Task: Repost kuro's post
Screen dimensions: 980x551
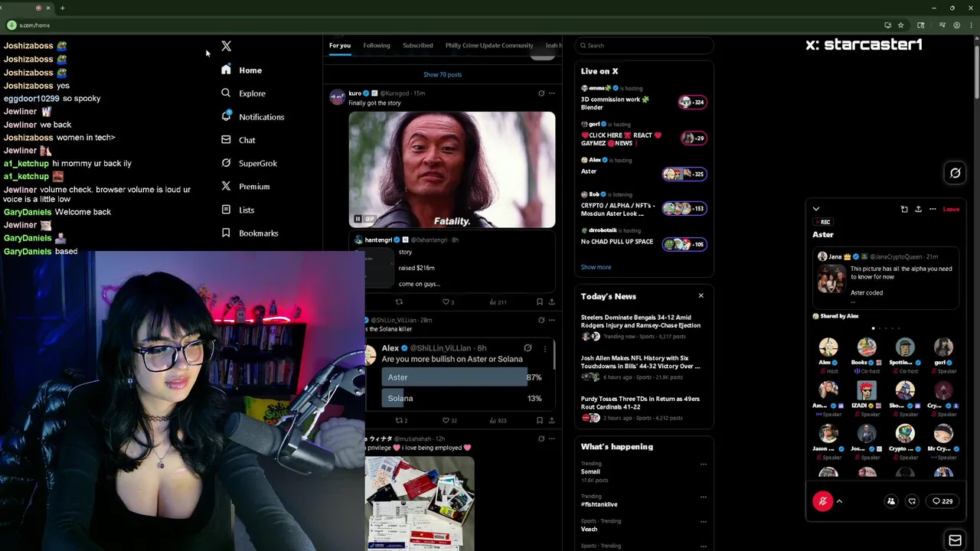Action: coord(399,302)
